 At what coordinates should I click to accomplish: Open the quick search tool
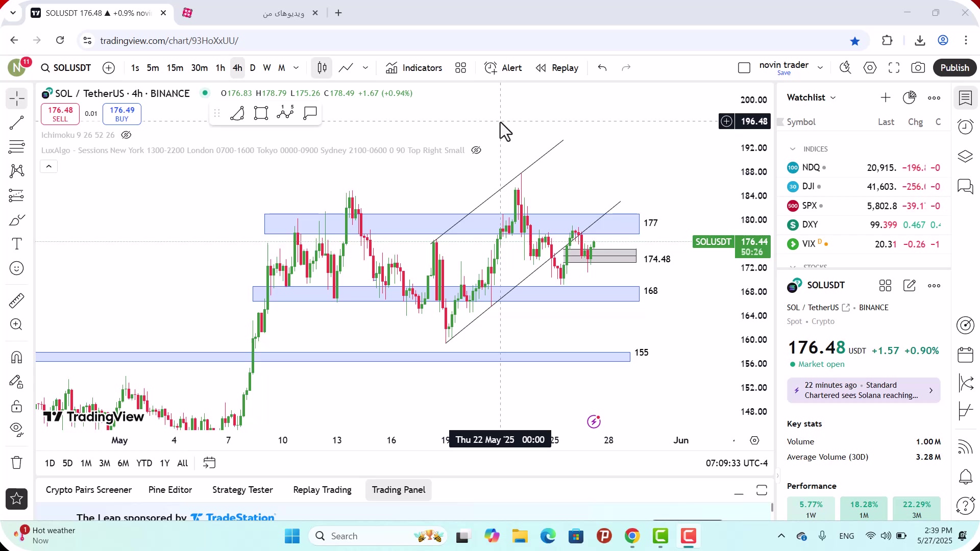(x=845, y=68)
